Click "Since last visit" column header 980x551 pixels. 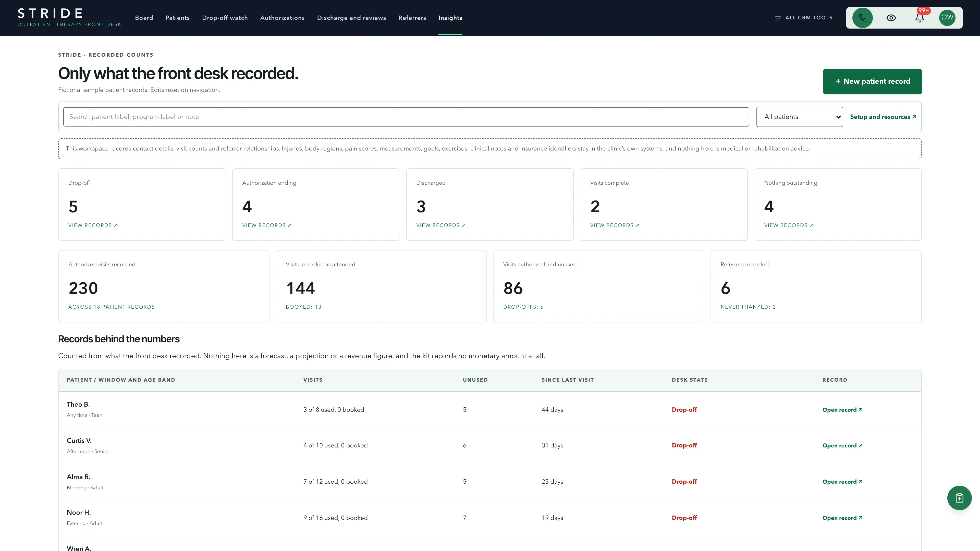[x=568, y=380]
